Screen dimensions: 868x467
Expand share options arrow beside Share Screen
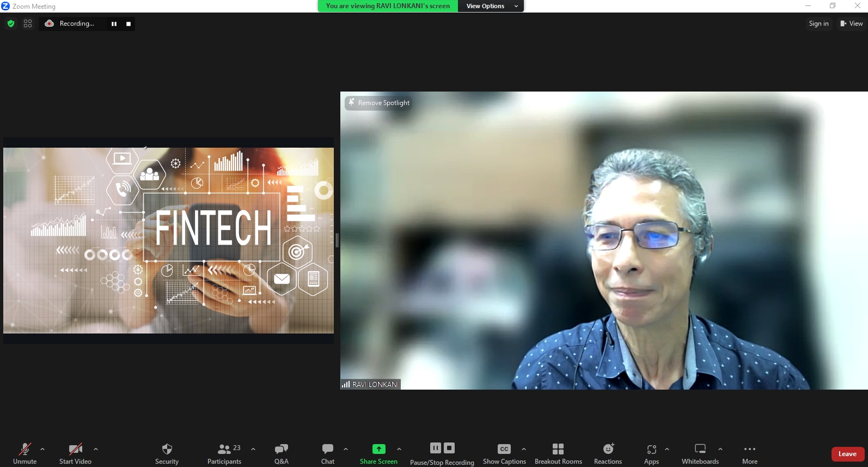coord(399,449)
